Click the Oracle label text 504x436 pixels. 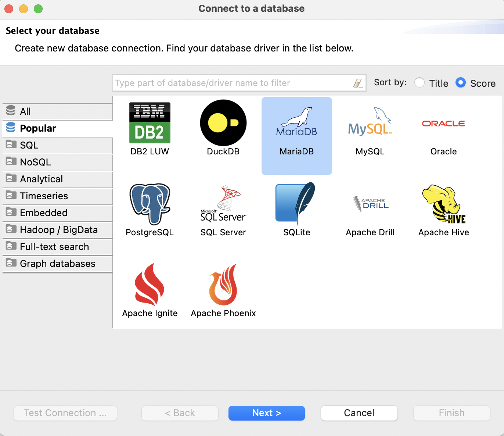[x=444, y=151]
